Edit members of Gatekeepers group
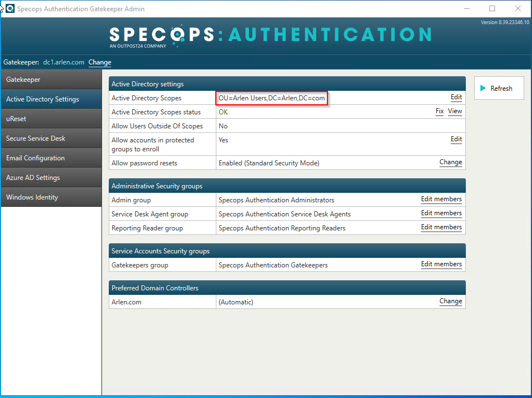Screen dimensions: 532x398 441,264
